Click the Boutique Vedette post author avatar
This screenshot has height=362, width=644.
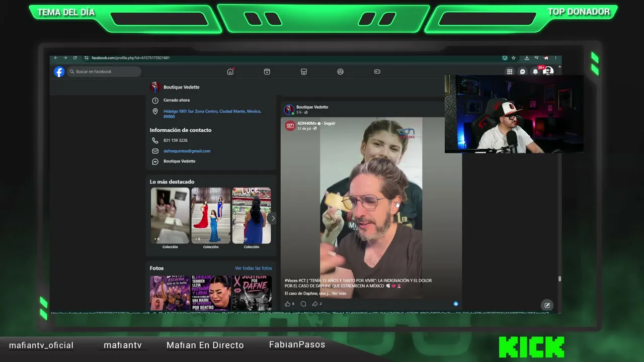click(289, 109)
